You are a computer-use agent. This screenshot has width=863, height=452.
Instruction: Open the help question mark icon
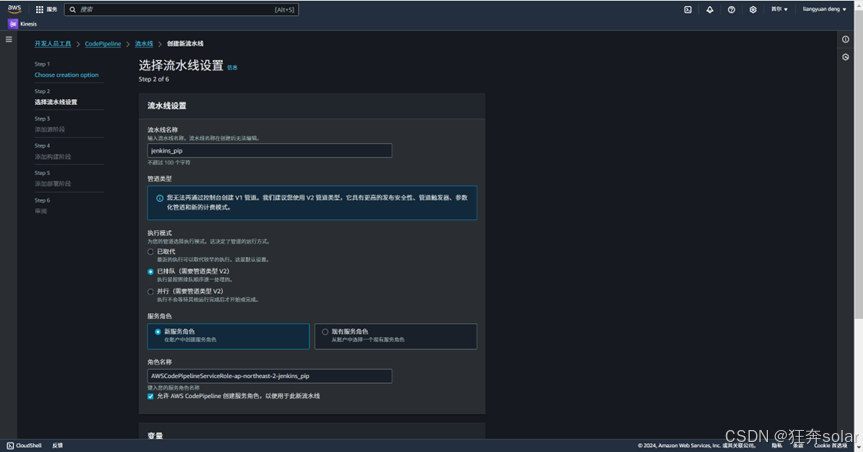[x=731, y=9]
